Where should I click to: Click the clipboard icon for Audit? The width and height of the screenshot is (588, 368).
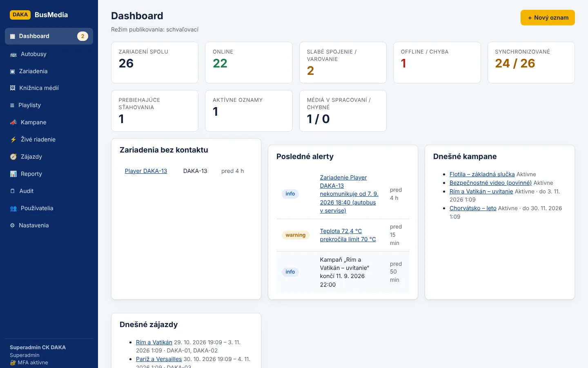12,191
